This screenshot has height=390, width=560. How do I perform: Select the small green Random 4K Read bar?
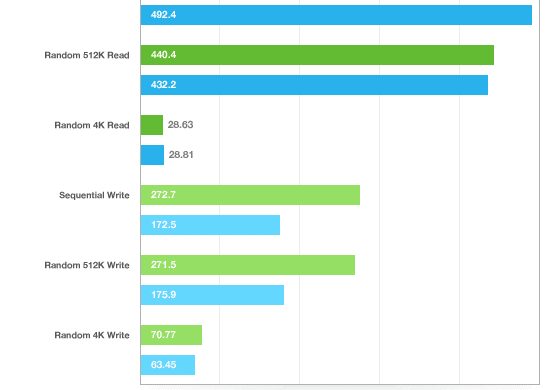tap(152, 125)
